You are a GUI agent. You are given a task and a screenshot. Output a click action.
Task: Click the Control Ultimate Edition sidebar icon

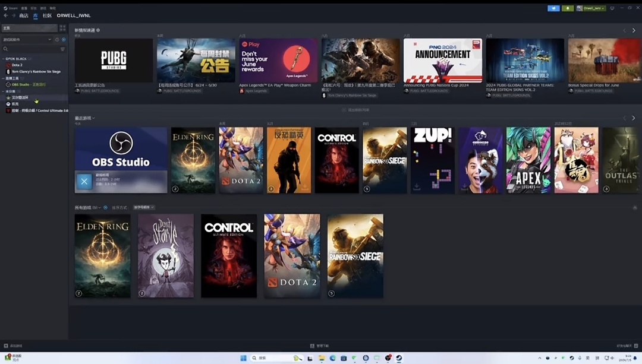click(x=8, y=110)
